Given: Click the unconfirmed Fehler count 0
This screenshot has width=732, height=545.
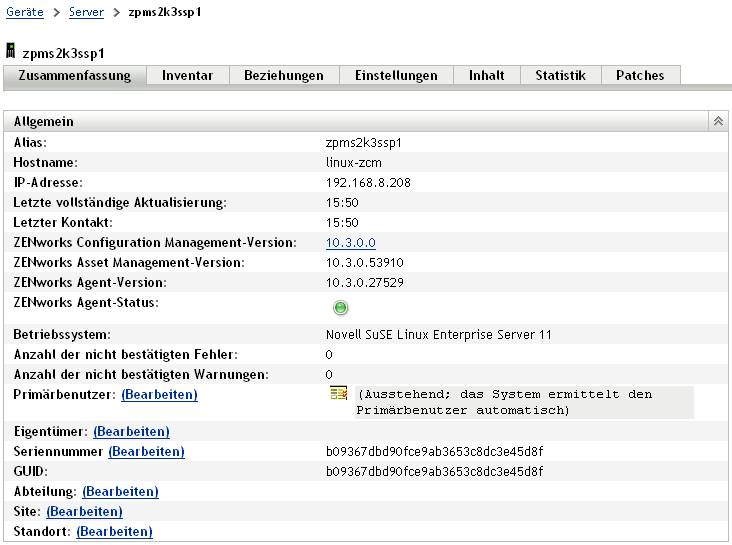Looking at the screenshot, I should [x=329, y=355].
